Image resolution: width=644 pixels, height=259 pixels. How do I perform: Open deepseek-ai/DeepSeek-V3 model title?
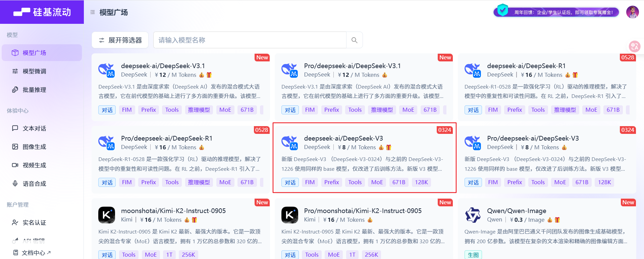pos(343,138)
